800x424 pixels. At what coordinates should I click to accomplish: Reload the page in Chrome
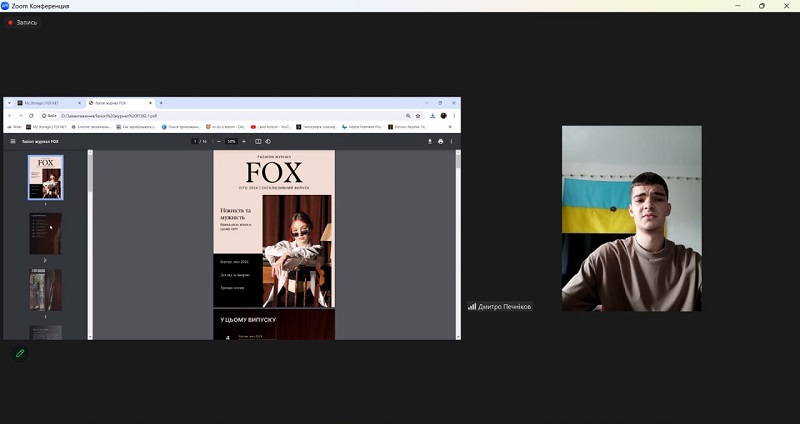point(31,116)
